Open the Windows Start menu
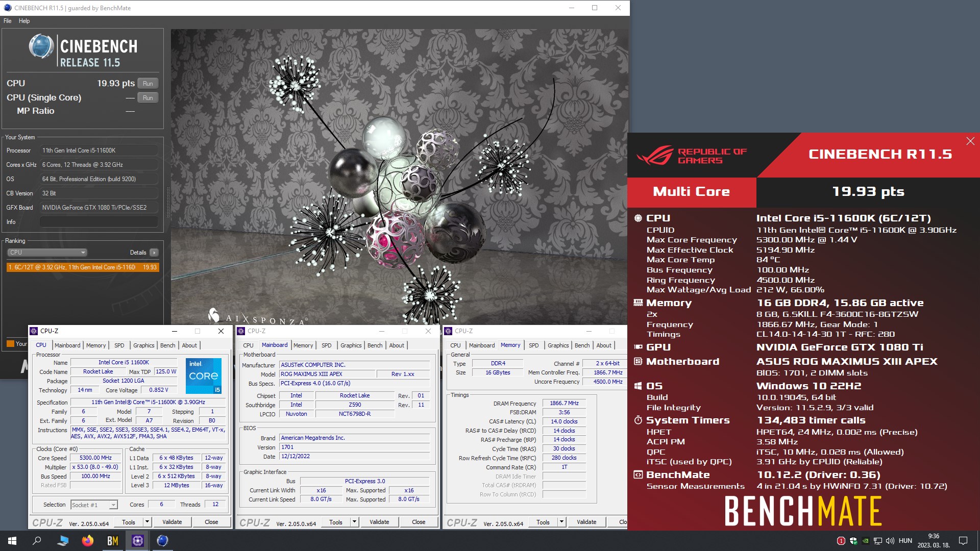Image resolution: width=980 pixels, height=551 pixels. [x=12, y=541]
